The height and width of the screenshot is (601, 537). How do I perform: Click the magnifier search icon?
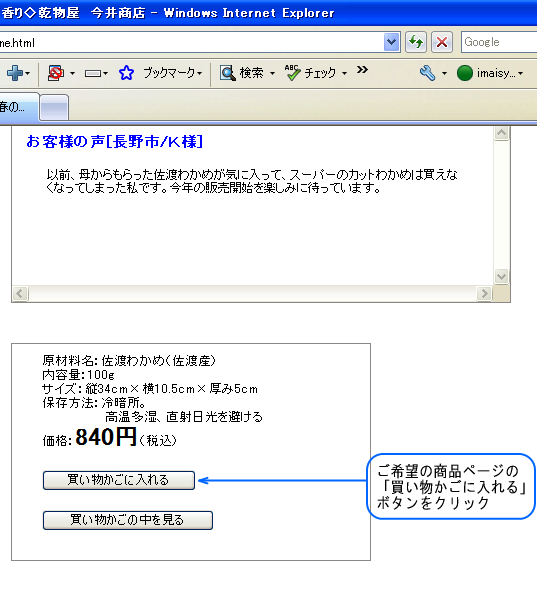228,73
